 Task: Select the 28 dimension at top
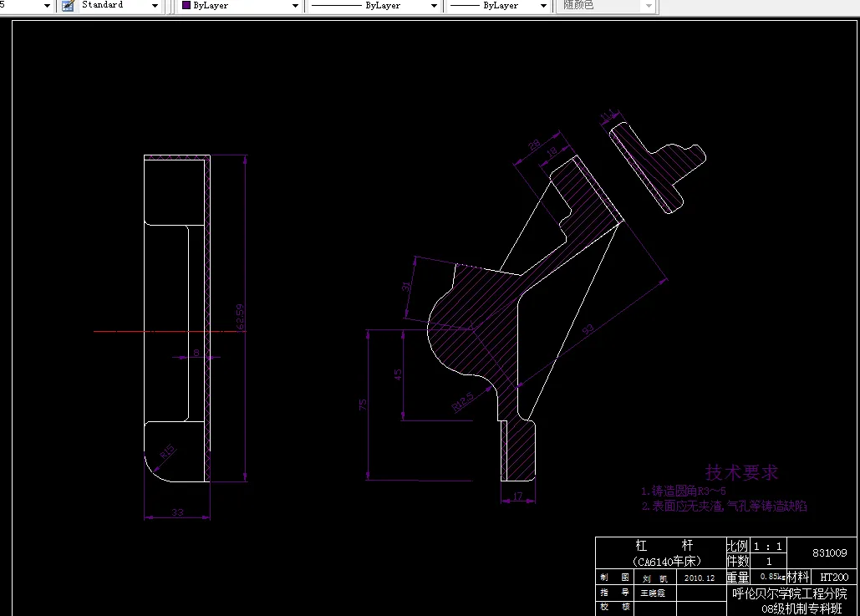534,145
